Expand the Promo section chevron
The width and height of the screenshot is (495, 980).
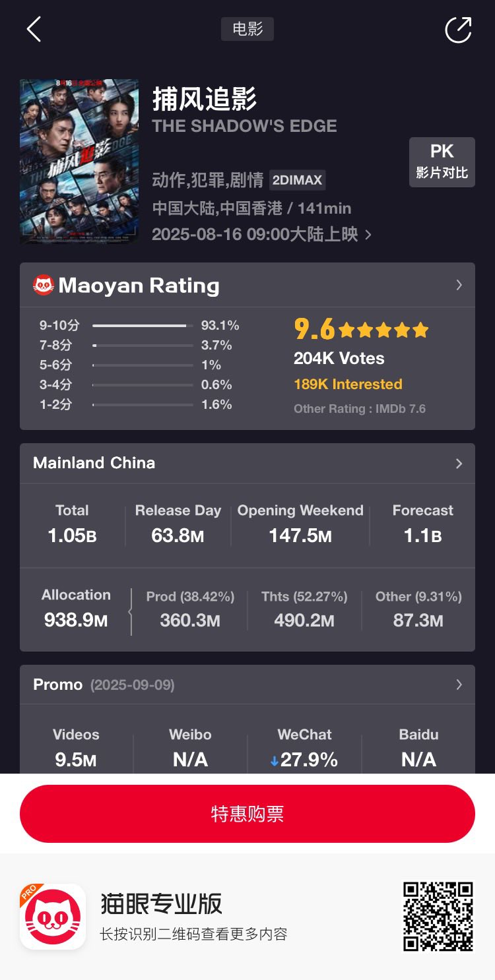tap(459, 685)
